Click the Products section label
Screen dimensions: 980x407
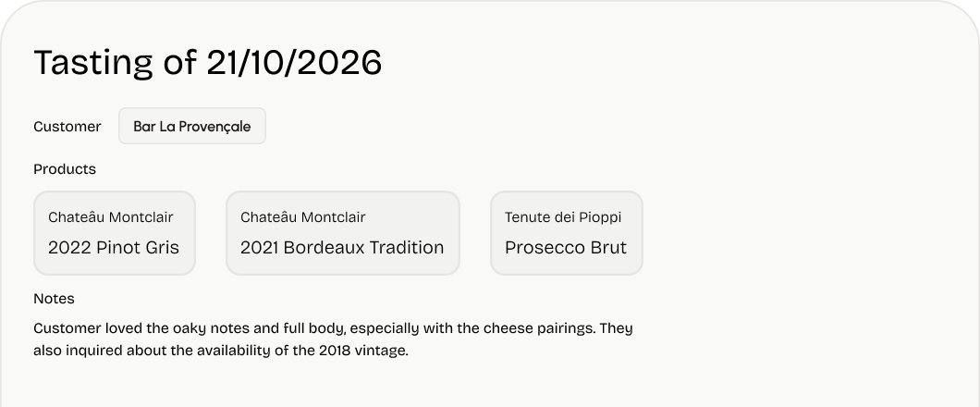point(65,169)
